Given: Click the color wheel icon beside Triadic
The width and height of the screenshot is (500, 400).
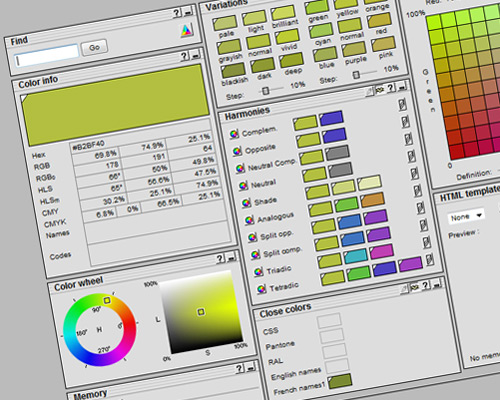Looking at the screenshot, I should pyautogui.click(x=258, y=272).
